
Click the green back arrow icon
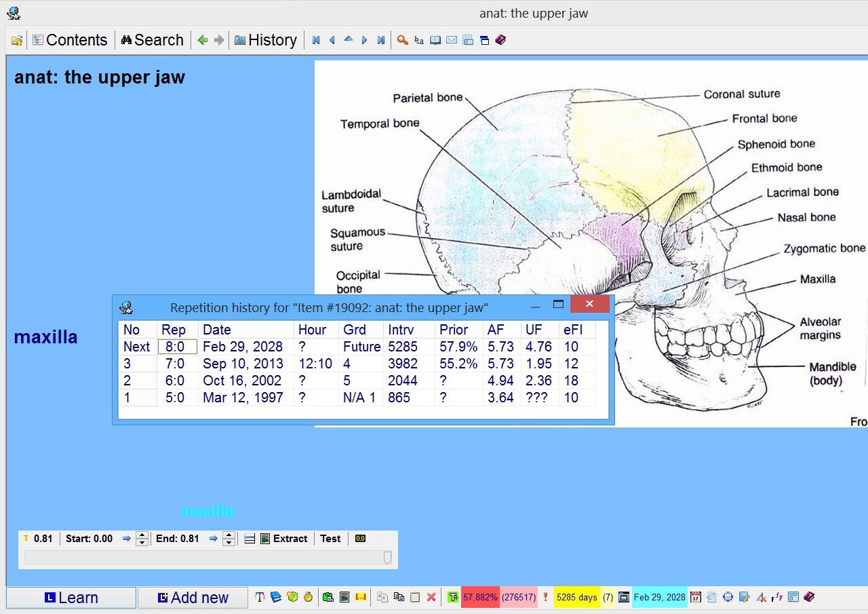pos(202,41)
